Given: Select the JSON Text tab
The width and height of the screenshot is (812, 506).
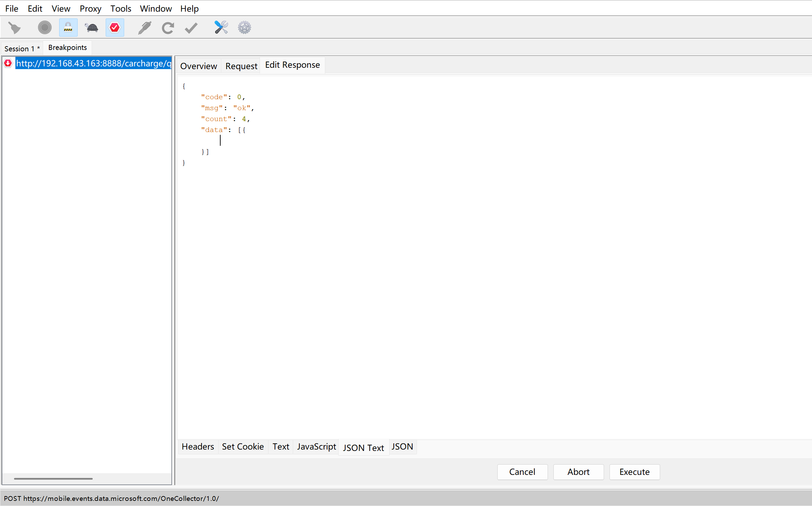Looking at the screenshot, I should tap(364, 448).
